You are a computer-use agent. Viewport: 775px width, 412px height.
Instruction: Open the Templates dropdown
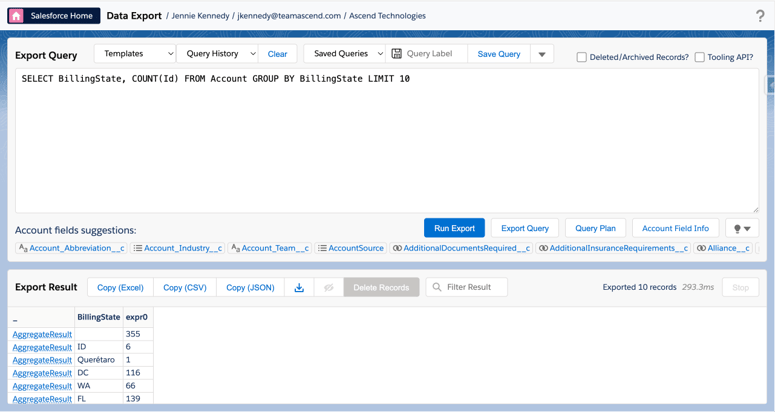coord(135,53)
